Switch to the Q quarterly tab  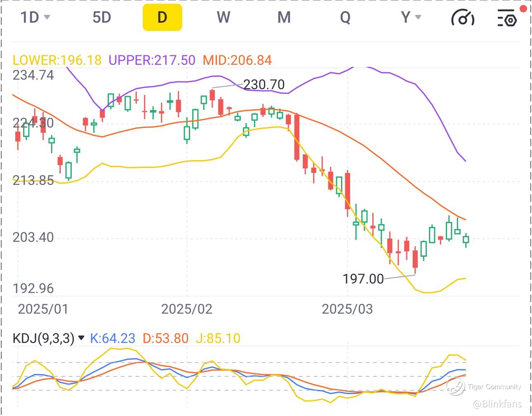(x=345, y=17)
